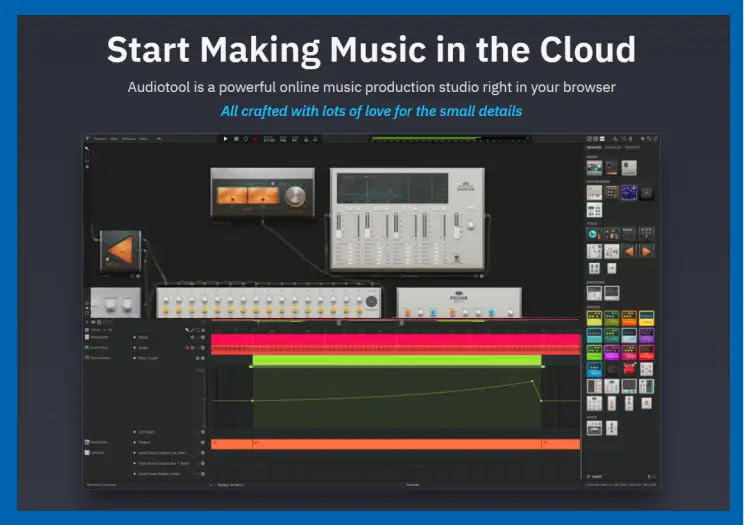Choose the purple effect pedal in the browser
This screenshot has height=525, width=744.
646,335
